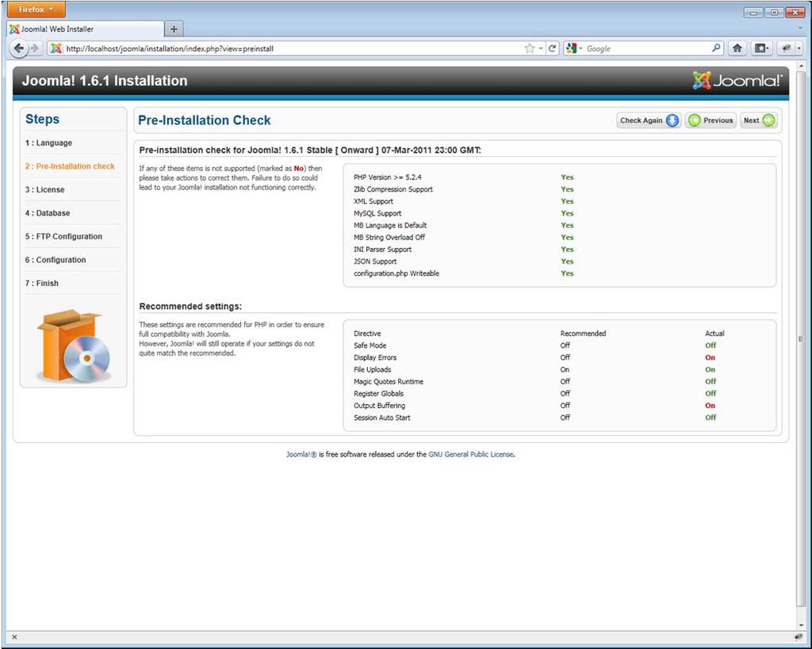The image size is (812, 649).
Task: Click step '5 : FTP Configuration'
Action: click(63, 236)
